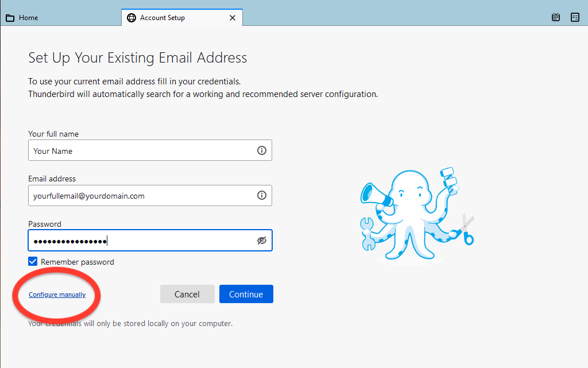Uncheck the Remember password checkbox
588x368 pixels.
33,262
